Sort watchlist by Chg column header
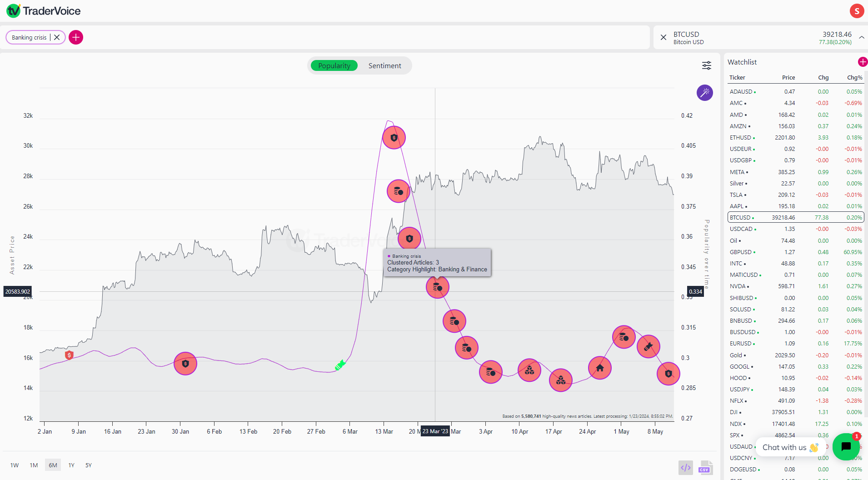 pos(823,77)
